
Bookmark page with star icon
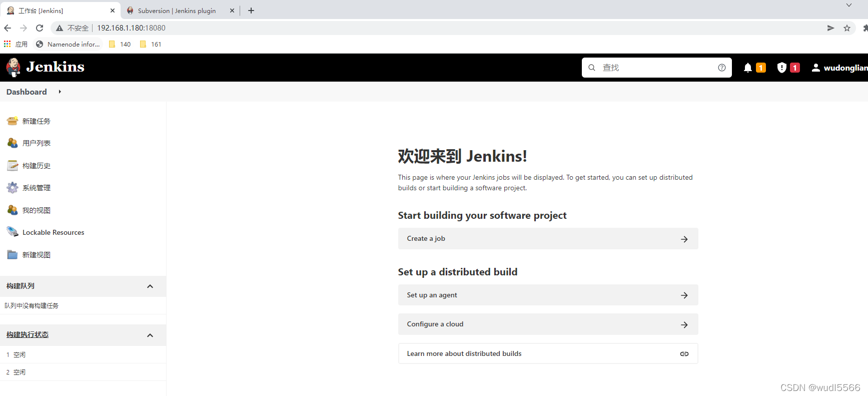point(847,28)
